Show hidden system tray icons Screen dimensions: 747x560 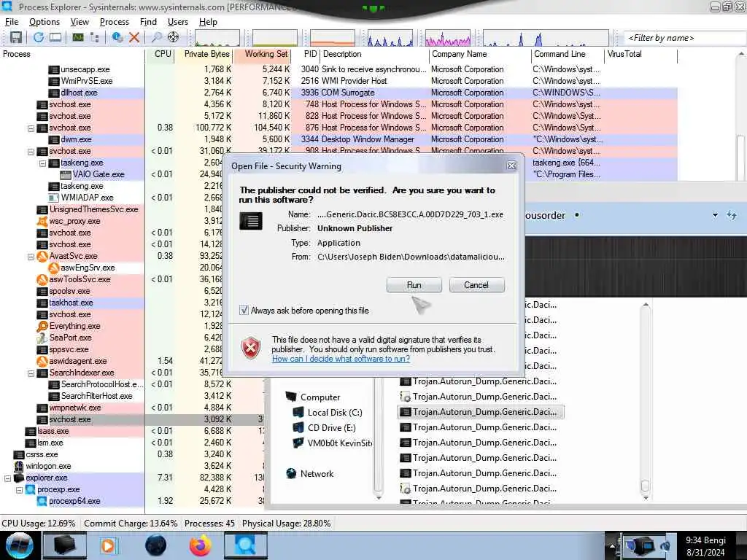pos(612,545)
